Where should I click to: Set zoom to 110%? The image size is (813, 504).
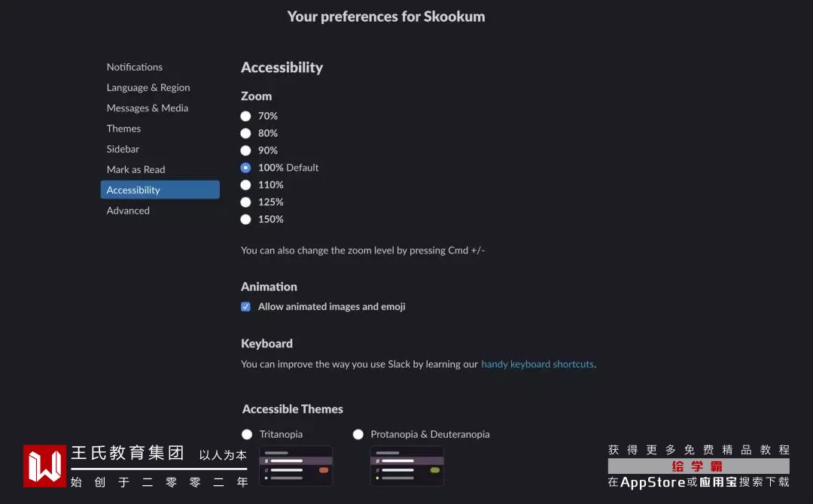pyautogui.click(x=245, y=185)
